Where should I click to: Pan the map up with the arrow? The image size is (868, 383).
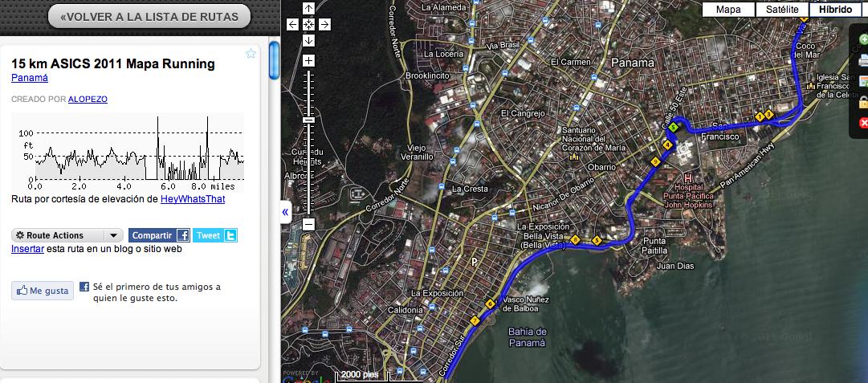click(308, 9)
